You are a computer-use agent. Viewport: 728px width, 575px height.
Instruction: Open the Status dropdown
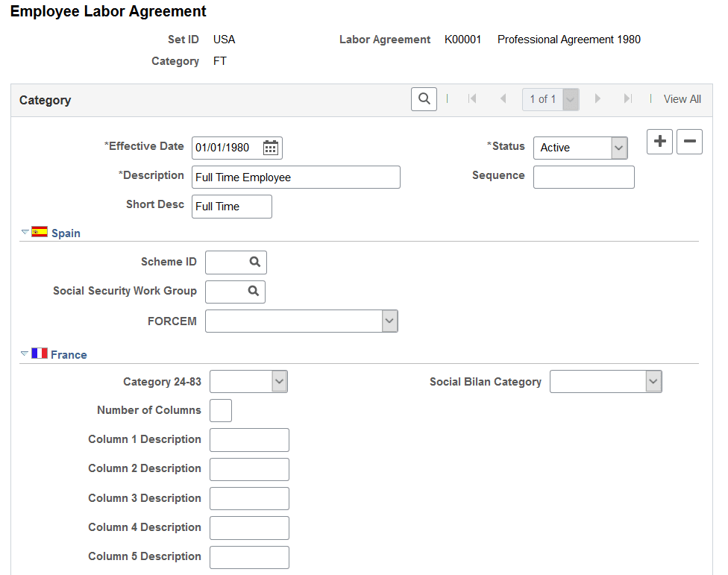(x=618, y=148)
